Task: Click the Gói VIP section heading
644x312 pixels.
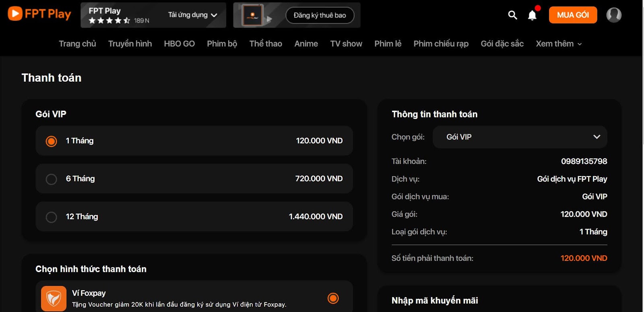Action: pyautogui.click(x=51, y=114)
